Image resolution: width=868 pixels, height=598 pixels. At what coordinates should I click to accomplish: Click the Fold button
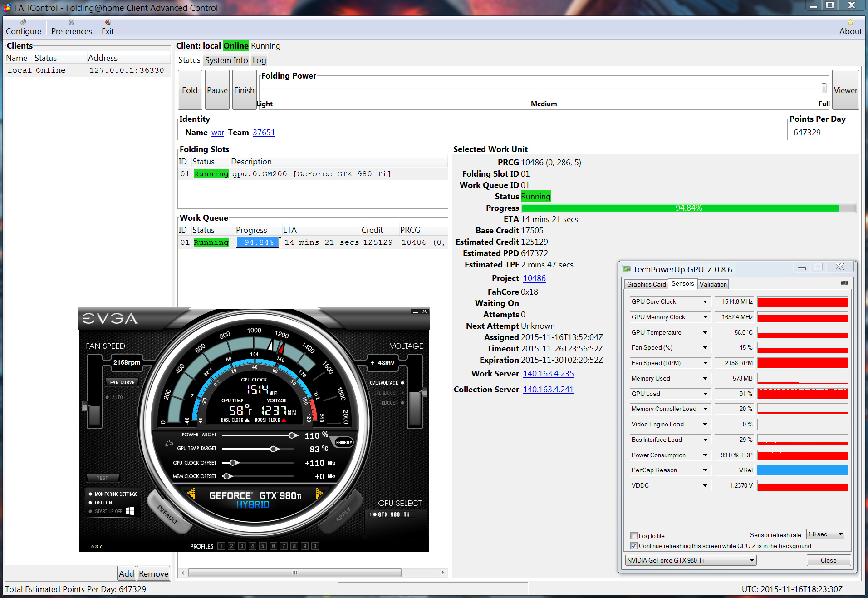tap(190, 90)
